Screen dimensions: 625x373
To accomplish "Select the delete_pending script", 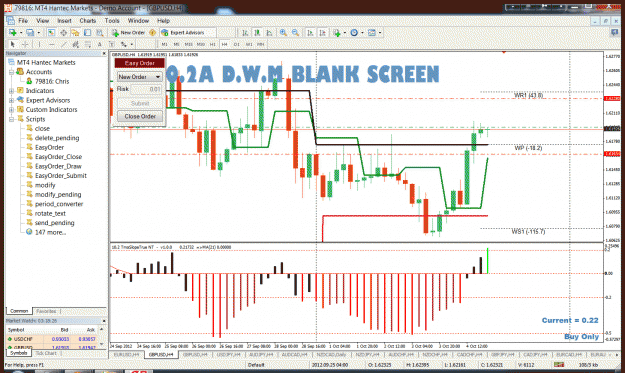I will (57, 138).
